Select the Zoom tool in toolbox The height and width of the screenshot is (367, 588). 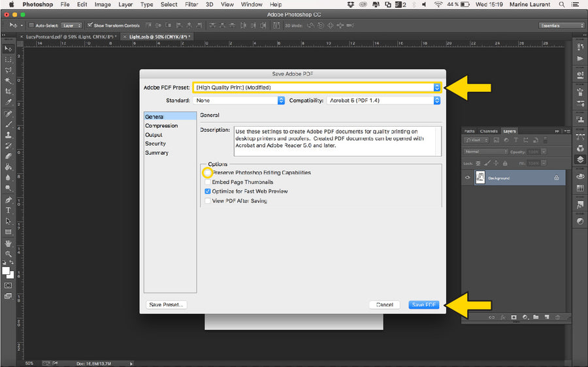click(8, 254)
